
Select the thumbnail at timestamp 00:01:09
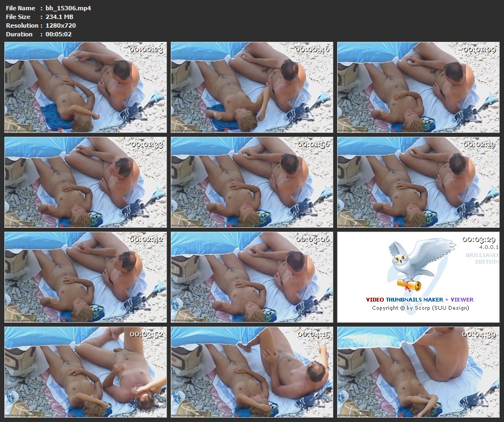pos(418,87)
